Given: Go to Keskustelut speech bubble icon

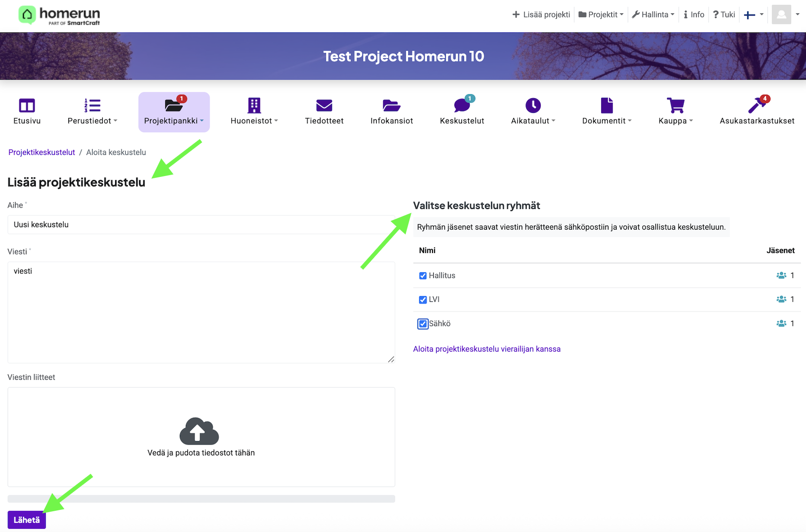Looking at the screenshot, I should pyautogui.click(x=462, y=106).
